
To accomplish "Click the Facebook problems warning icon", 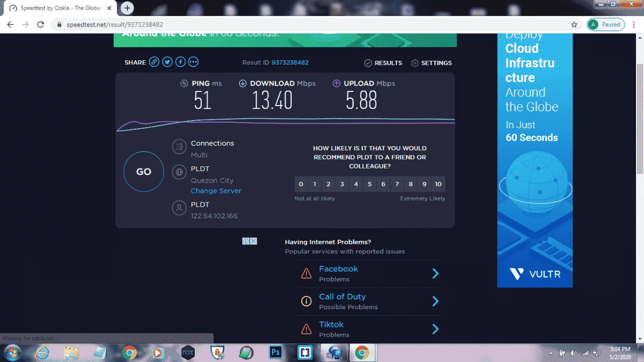I will coord(306,274).
